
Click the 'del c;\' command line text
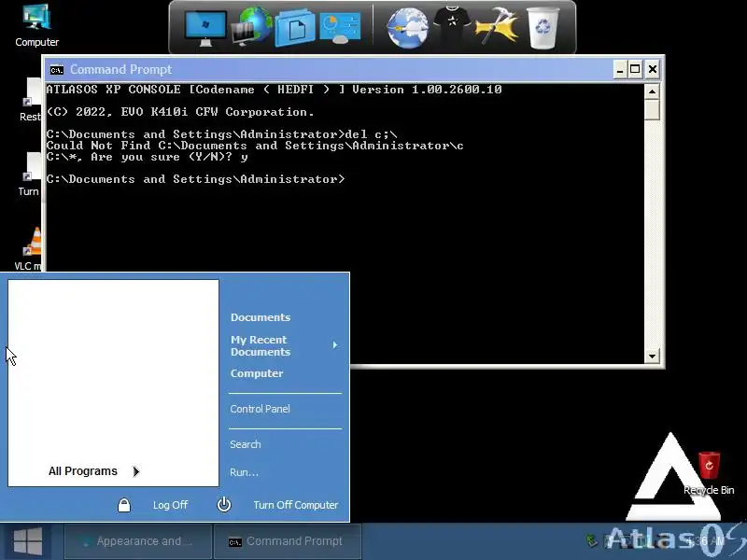pyautogui.click(x=371, y=134)
